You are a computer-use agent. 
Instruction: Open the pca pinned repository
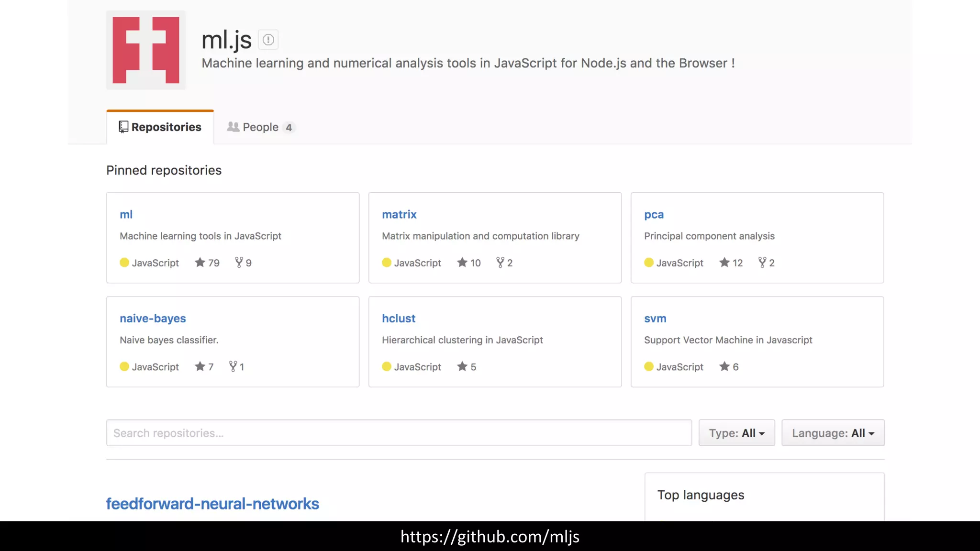point(654,215)
